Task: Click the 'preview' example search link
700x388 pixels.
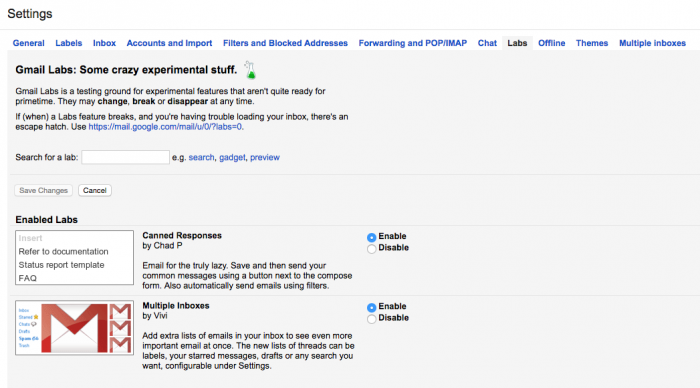Action: [265, 158]
